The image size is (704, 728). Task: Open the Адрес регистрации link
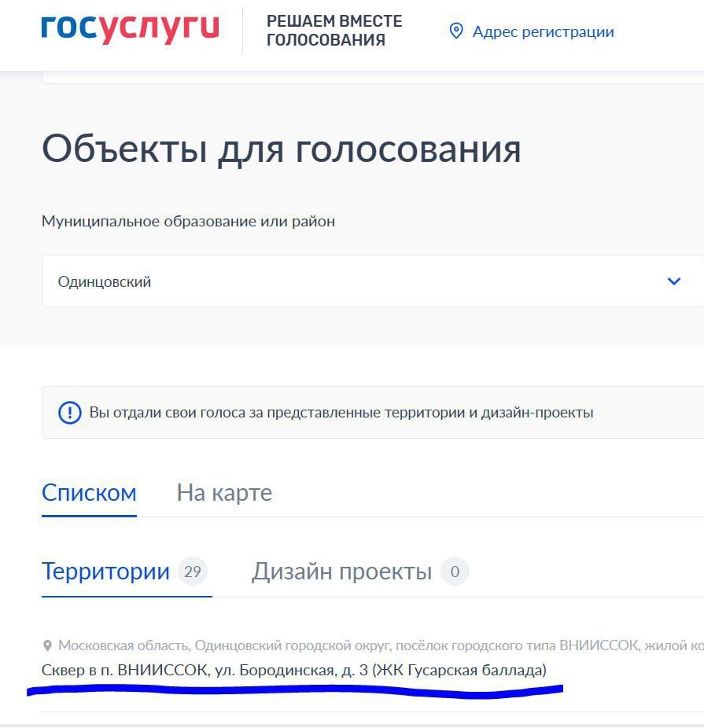tap(543, 31)
